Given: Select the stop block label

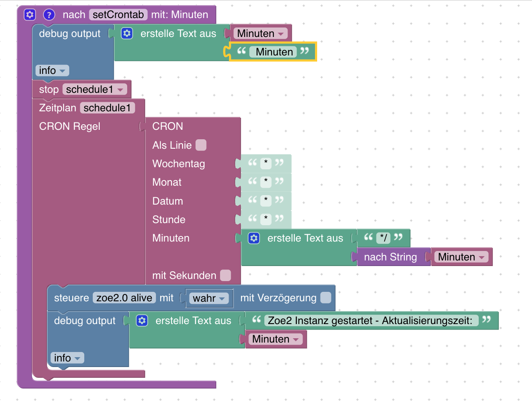Looking at the screenshot, I should 49,89.
